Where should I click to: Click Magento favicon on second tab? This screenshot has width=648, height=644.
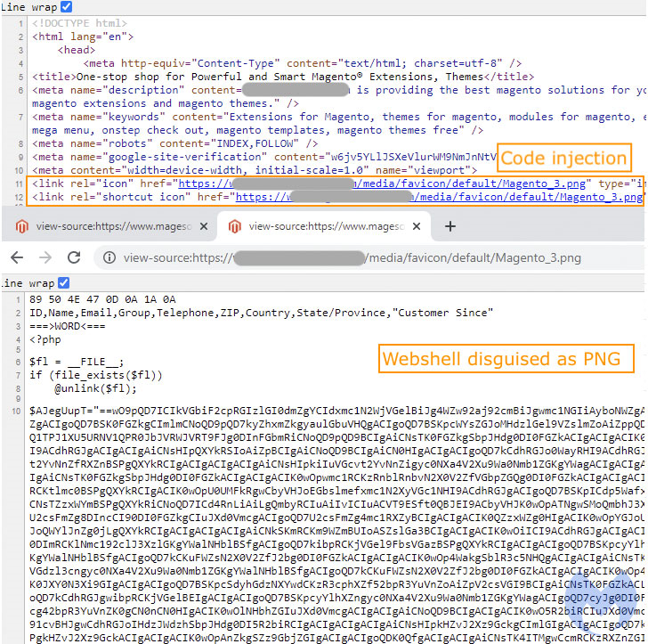coord(235,226)
